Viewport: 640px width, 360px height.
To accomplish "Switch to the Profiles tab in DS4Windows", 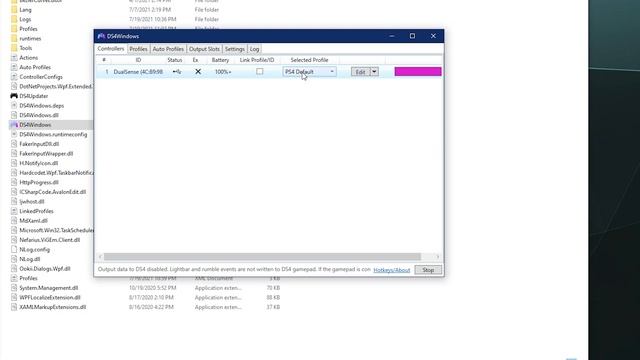I will (x=138, y=49).
